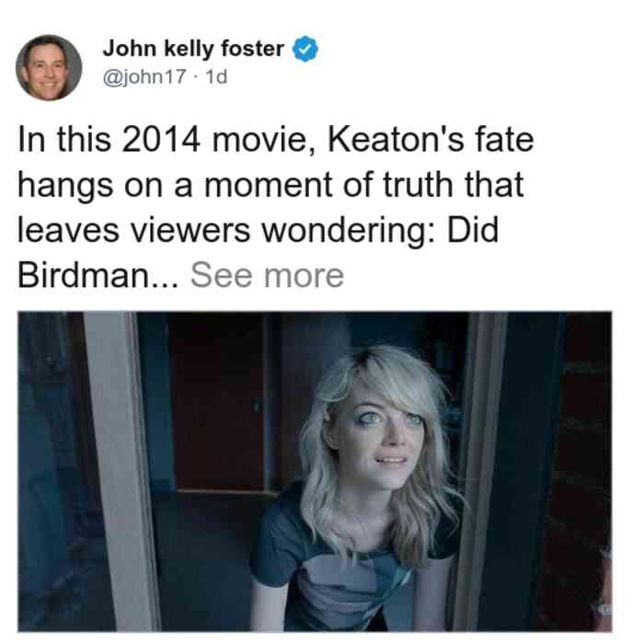
Task: Click the blue verified checkmark badge
Action: (x=305, y=49)
